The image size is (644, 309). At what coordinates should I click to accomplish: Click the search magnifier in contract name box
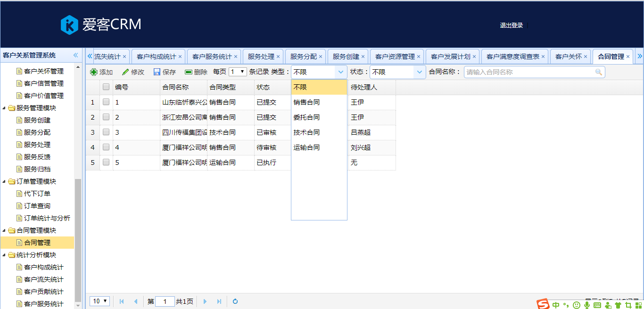click(599, 72)
